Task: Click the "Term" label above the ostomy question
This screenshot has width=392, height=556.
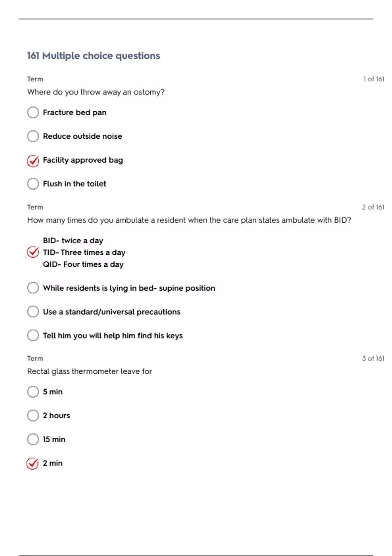Action: coord(35,79)
